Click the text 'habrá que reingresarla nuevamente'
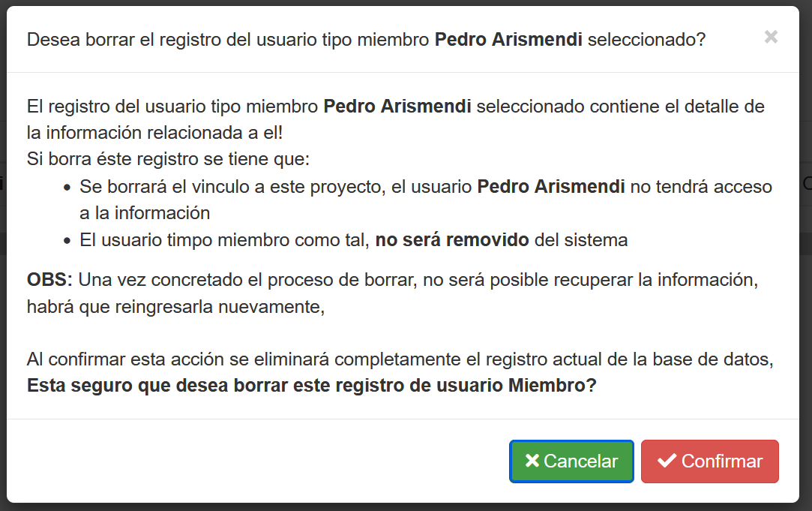Viewport: 812px width, 511px height. (x=175, y=307)
